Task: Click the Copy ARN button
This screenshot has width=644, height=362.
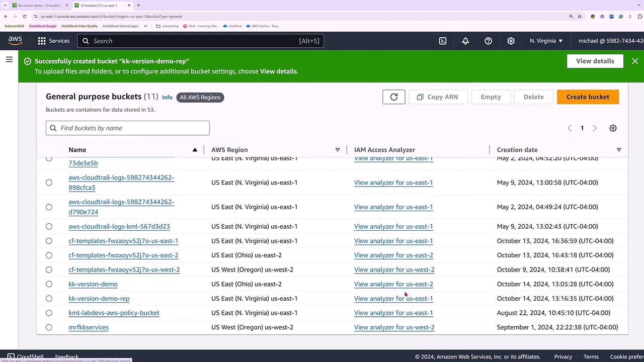Action: coord(438,97)
